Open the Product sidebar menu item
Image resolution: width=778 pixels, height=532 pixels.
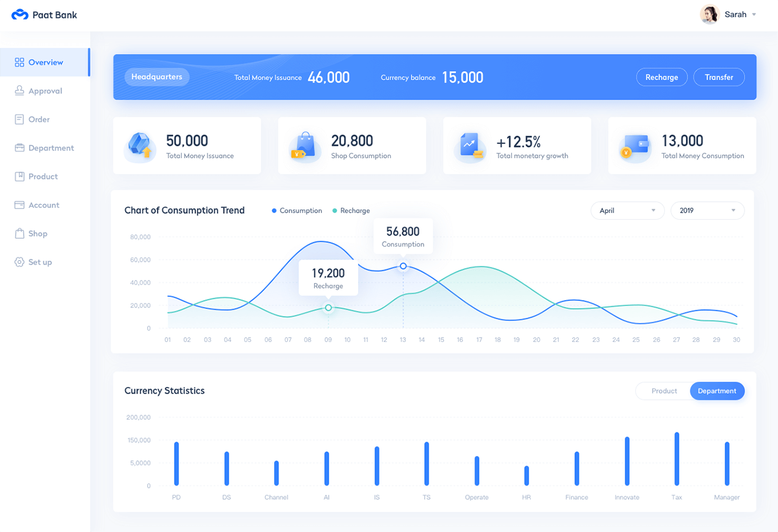tap(45, 177)
